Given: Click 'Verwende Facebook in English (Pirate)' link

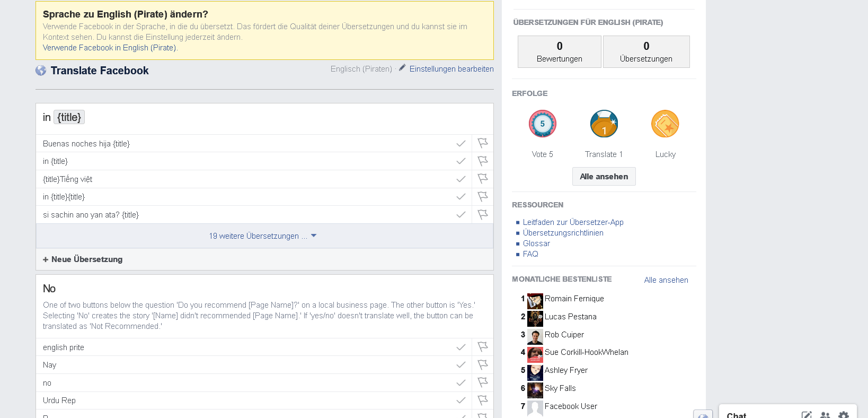Looking at the screenshot, I should 110,48.
